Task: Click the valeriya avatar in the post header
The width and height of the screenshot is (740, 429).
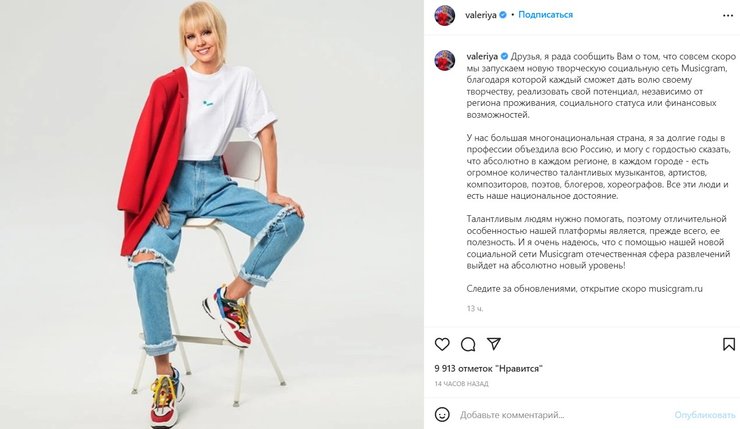Action: tap(445, 15)
